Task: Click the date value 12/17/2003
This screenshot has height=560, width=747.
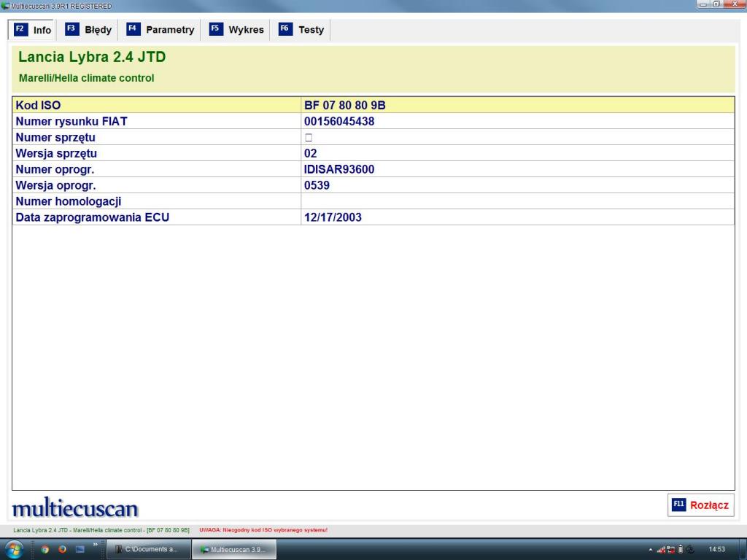Action: point(333,217)
